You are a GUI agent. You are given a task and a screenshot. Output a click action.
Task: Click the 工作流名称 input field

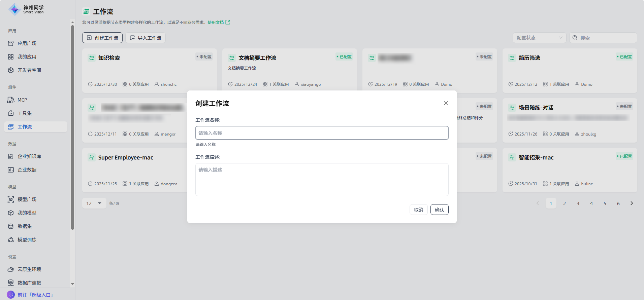click(322, 133)
